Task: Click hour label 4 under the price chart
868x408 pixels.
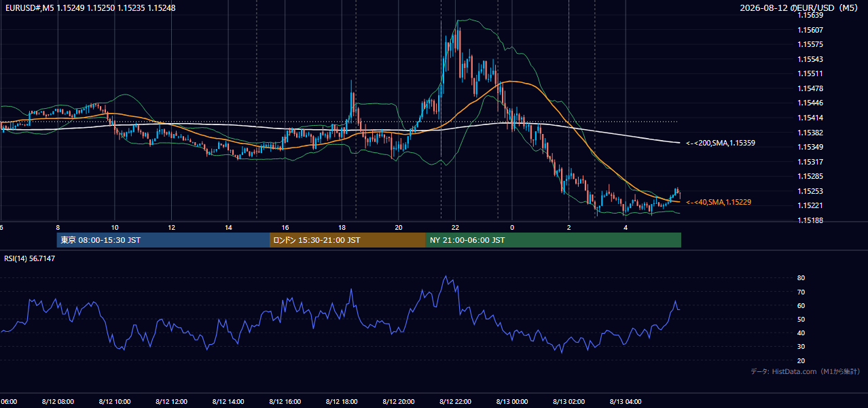Action: coord(626,227)
